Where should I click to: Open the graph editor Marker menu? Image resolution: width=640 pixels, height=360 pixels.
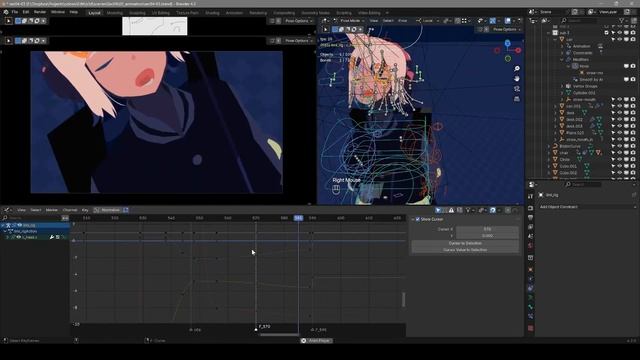[52, 210]
